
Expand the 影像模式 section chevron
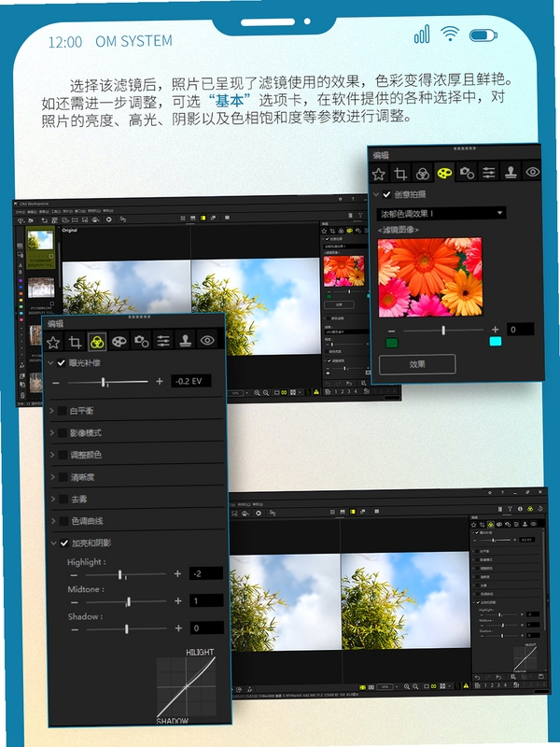52,432
